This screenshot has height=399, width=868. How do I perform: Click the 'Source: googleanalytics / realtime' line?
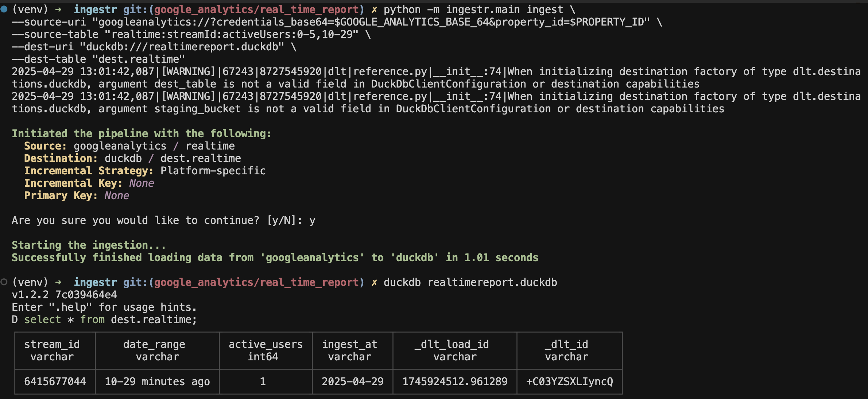click(129, 146)
